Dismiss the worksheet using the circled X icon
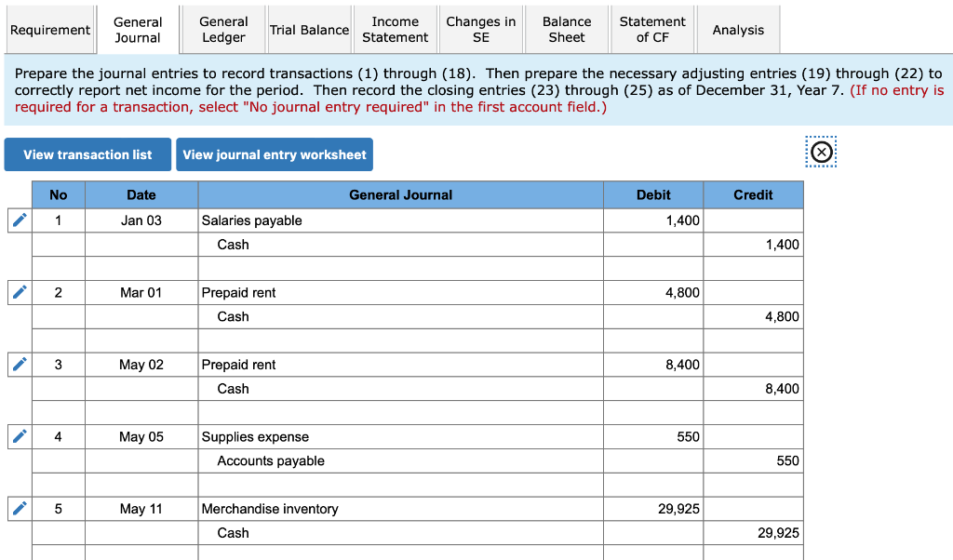Screen dimensions: 953x560 click(x=820, y=152)
